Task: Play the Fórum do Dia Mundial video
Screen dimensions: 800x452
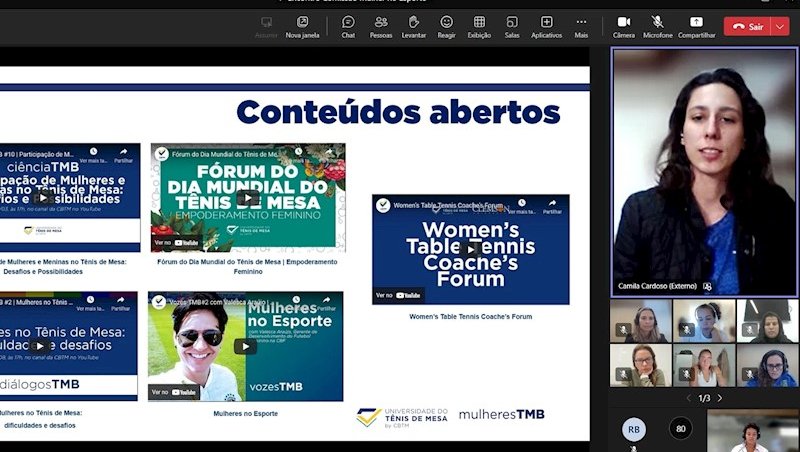Action: [248, 198]
